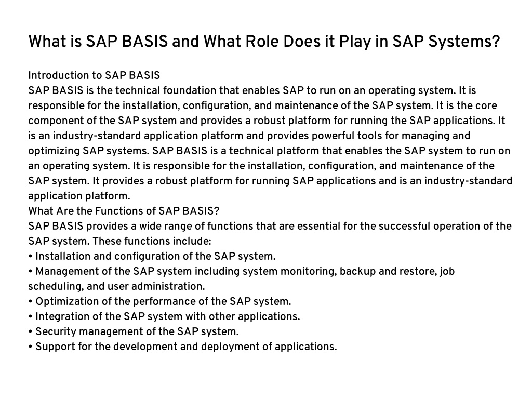Click the bullet 'Installation and configuration of the SAP system.'
This screenshot has width=532, height=399.
(x=152, y=256)
